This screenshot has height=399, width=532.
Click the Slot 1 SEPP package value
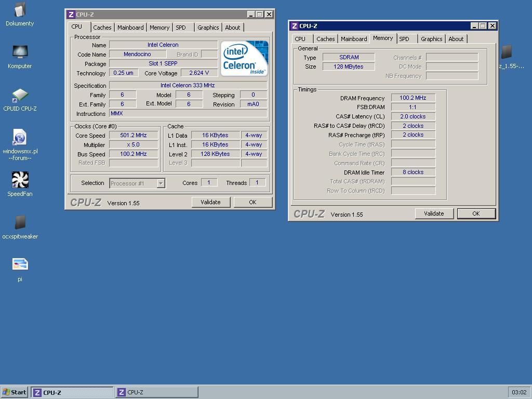(163, 63)
